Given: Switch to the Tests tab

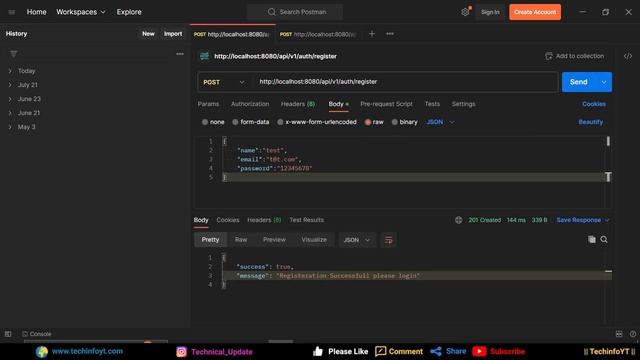Looking at the screenshot, I should 432,104.
